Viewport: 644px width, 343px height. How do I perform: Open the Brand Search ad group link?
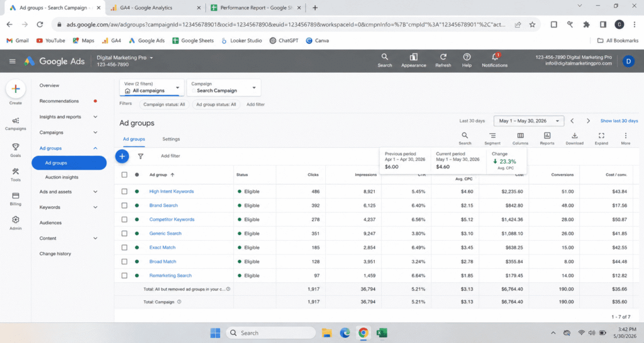pos(164,205)
